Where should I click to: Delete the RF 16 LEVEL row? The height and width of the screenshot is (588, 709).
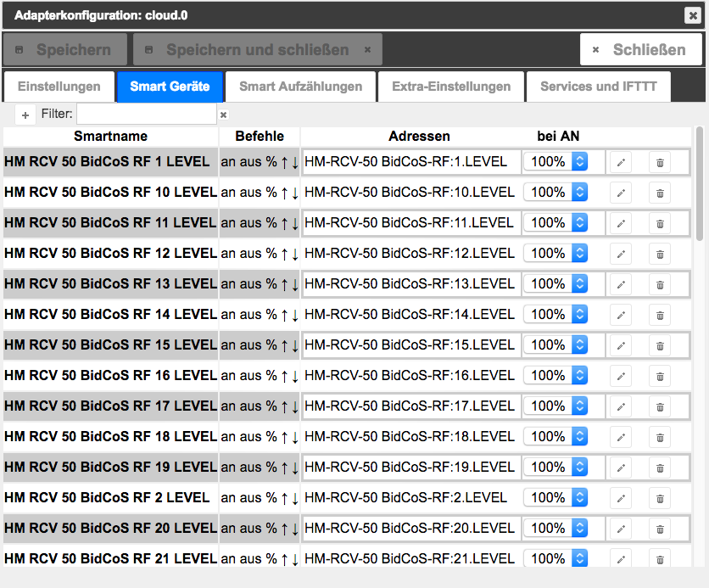(660, 377)
